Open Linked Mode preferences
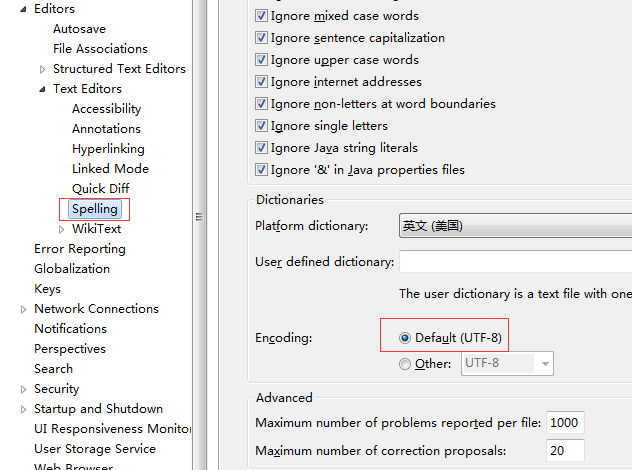632x470 pixels. (110, 169)
